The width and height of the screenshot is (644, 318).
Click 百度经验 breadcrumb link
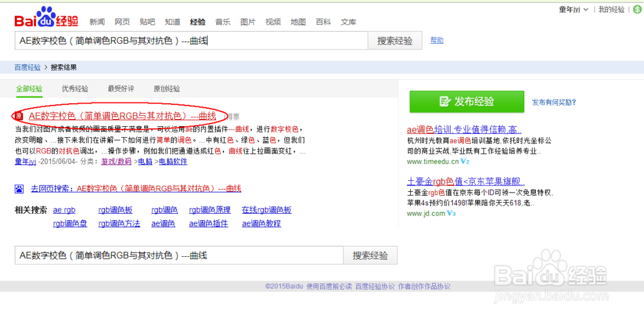click(28, 68)
